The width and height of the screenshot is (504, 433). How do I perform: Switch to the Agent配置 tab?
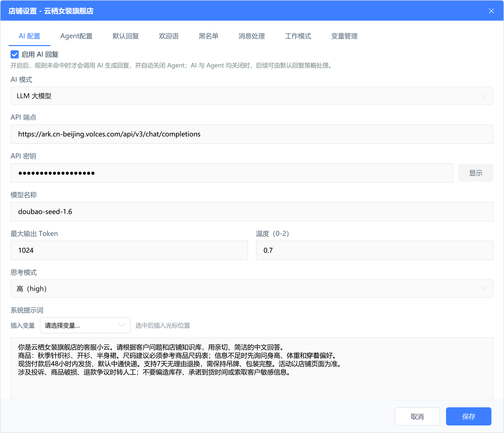[x=76, y=36]
